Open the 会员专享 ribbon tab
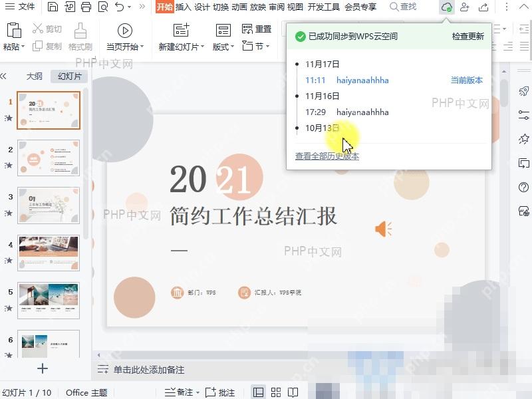The width and height of the screenshot is (532, 399). 360,7
